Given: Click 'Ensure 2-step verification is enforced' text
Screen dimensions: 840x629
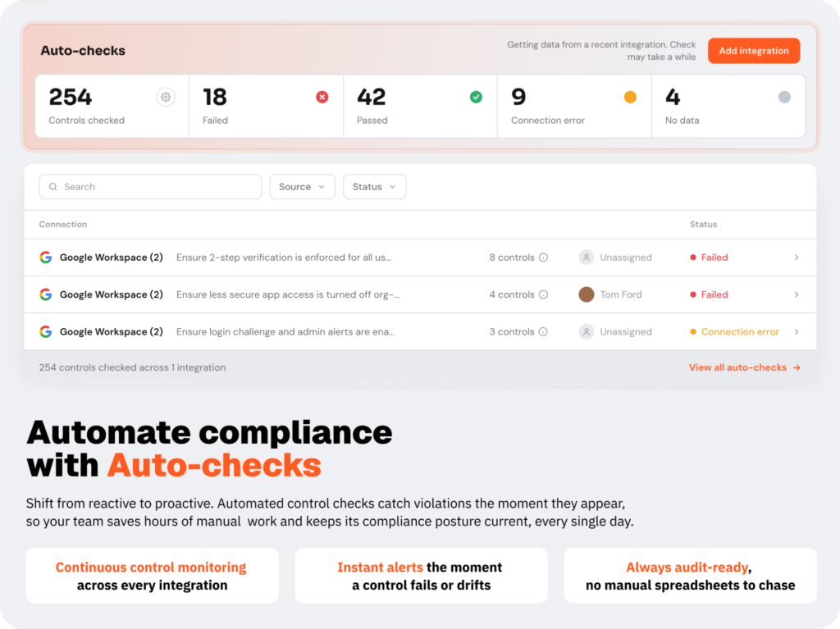Looking at the screenshot, I should tap(284, 258).
